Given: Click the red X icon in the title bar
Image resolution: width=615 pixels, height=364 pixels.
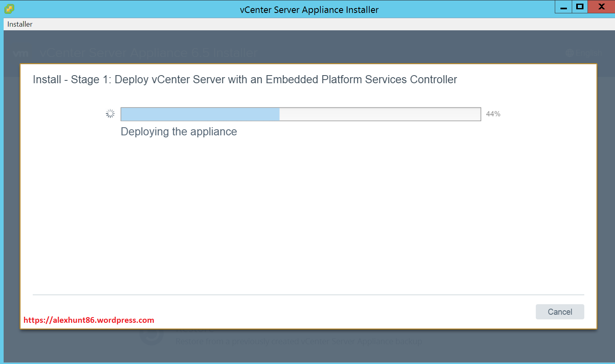Looking at the screenshot, I should click(601, 7).
